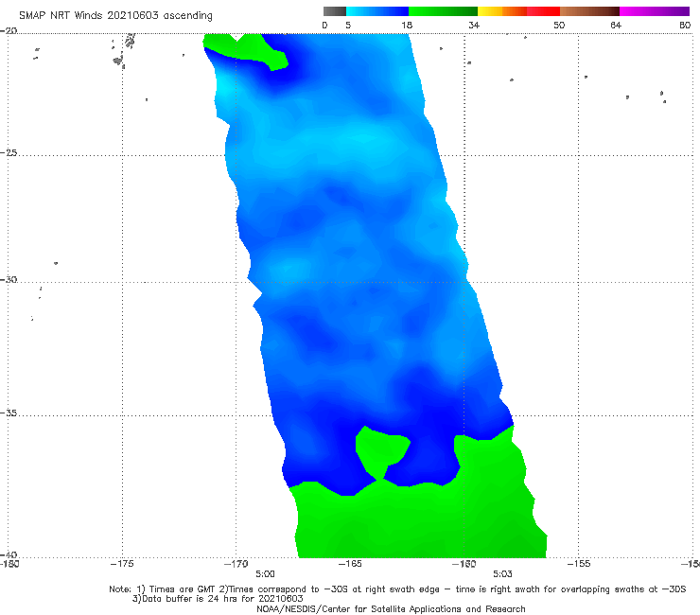Click the latitude axis label '-30'
The height and width of the screenshot is (615, 700).
tap(9, 279)
